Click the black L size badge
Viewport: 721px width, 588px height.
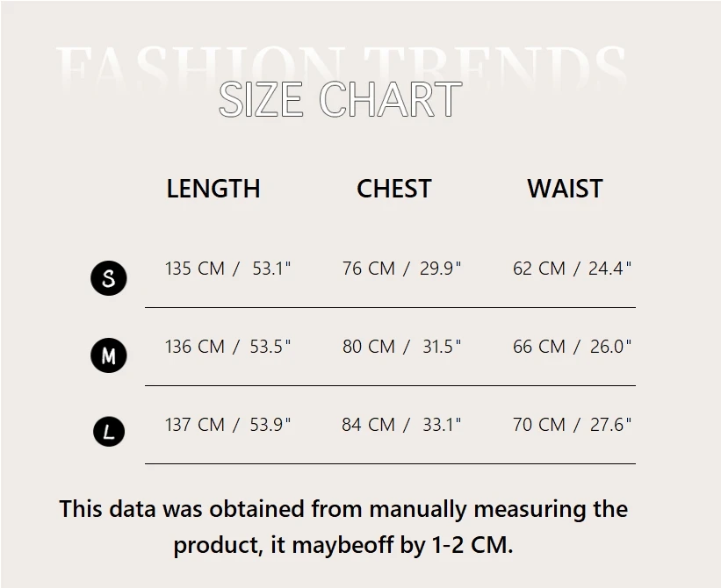pos(109,431)
